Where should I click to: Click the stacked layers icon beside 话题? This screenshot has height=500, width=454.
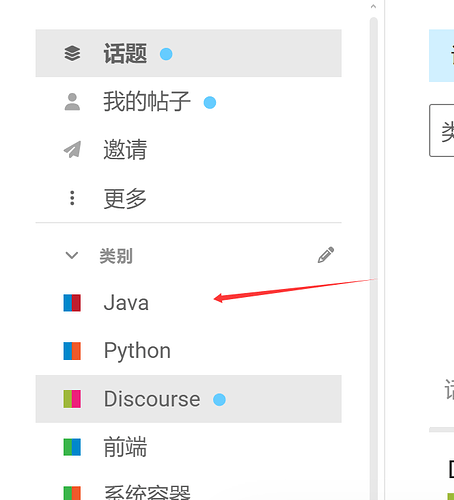coord(72,53)
